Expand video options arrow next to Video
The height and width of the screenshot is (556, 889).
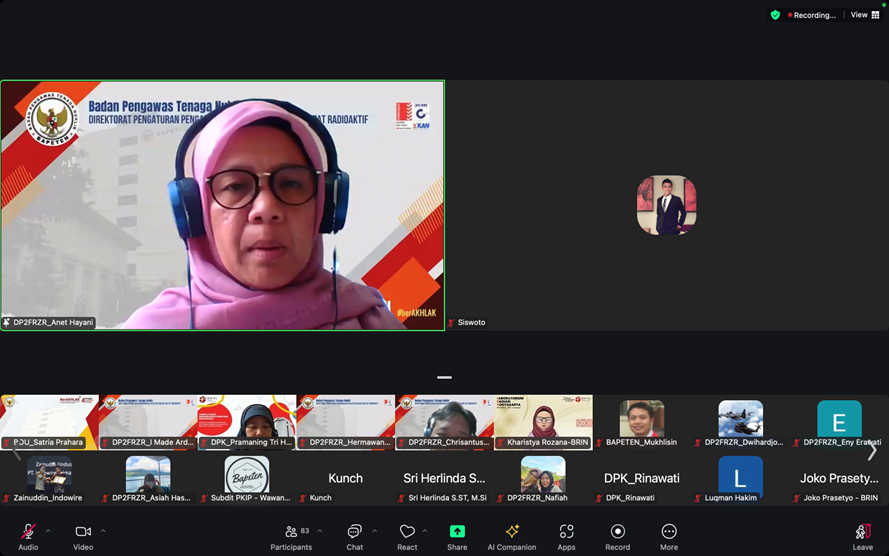pyautogui.click(x=102, y=531)
